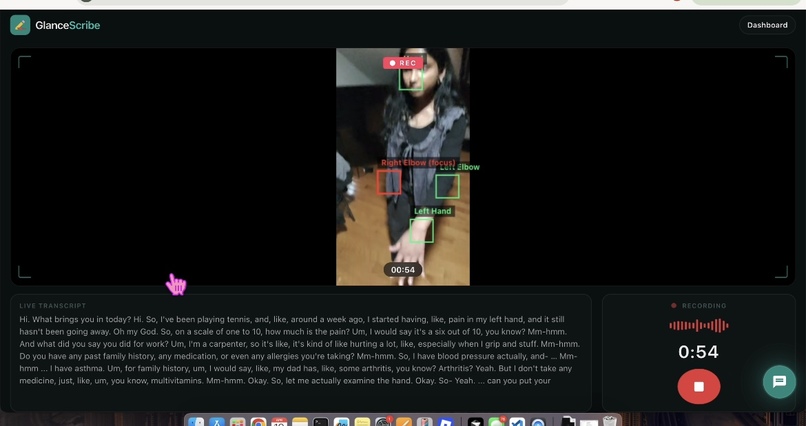This screenshot has height=426, width=806.
Task: Select the Left Elbow tracking box
Action: tap(447, 186)
